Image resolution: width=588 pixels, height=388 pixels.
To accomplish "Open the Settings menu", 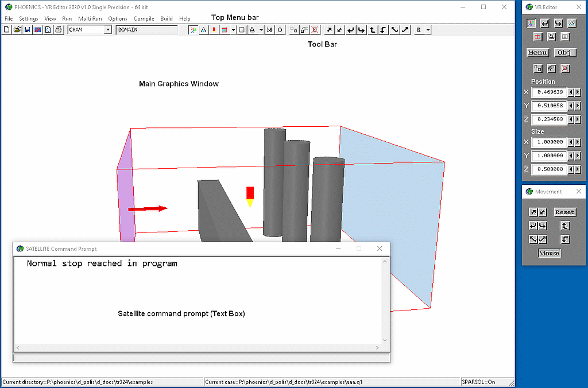I will 28,18.
